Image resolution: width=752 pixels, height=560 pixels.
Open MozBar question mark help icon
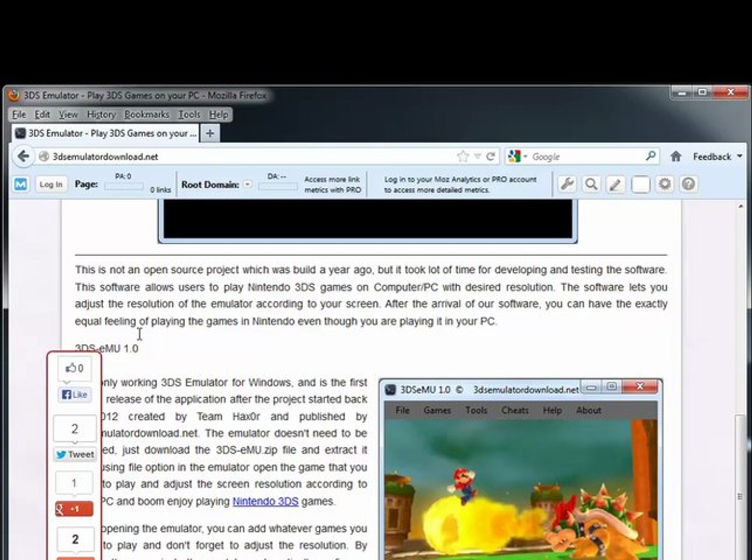click(x=689, y=184)
